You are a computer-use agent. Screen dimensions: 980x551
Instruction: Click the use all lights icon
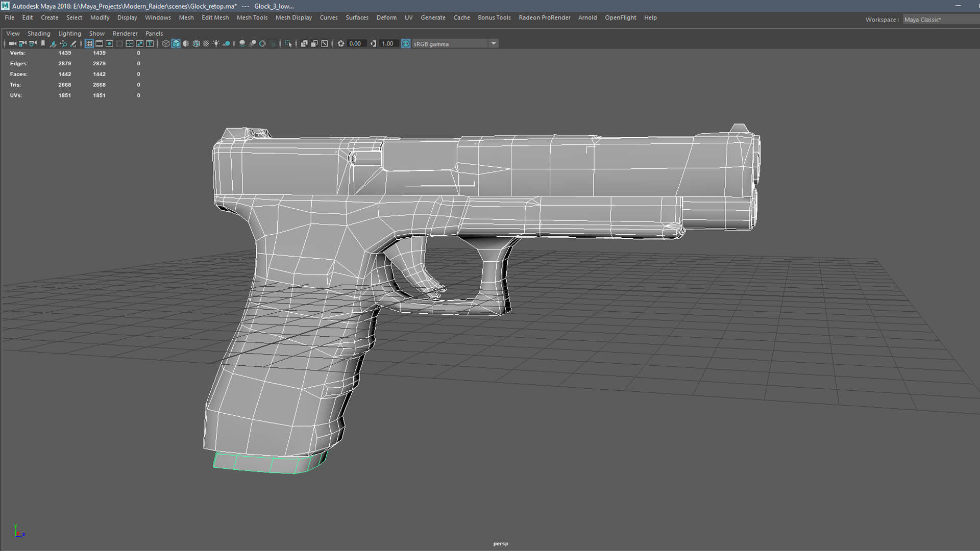pyautogui.click(x=216, y=44)
